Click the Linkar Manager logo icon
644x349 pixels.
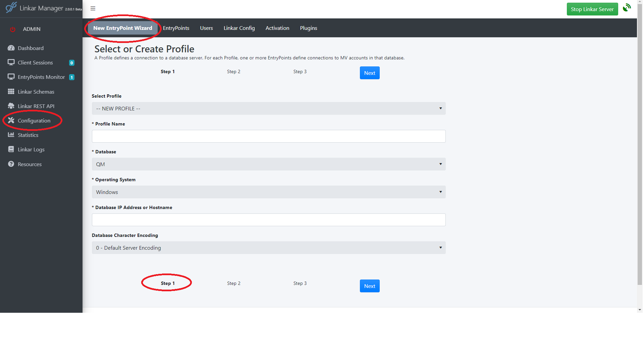click(11, 7)
